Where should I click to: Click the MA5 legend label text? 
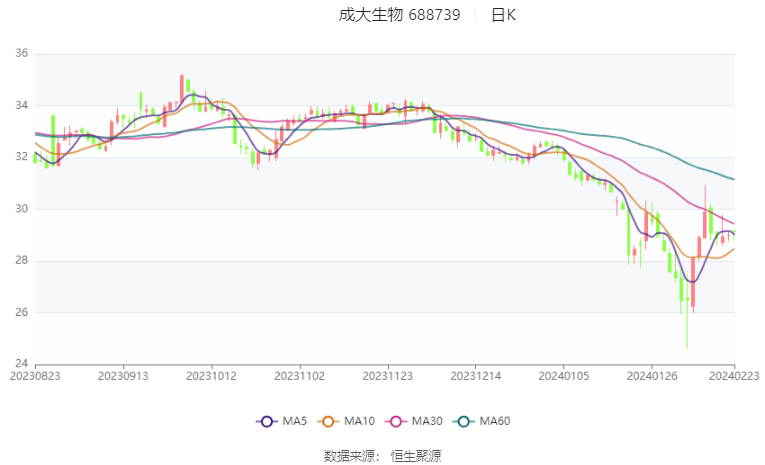click(x=295, y=421)
